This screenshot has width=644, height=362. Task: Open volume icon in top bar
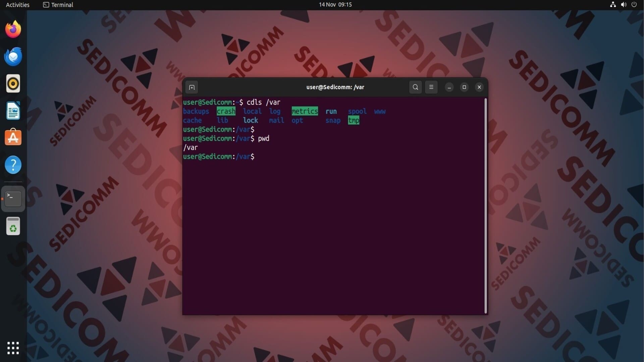coord(624,5)
